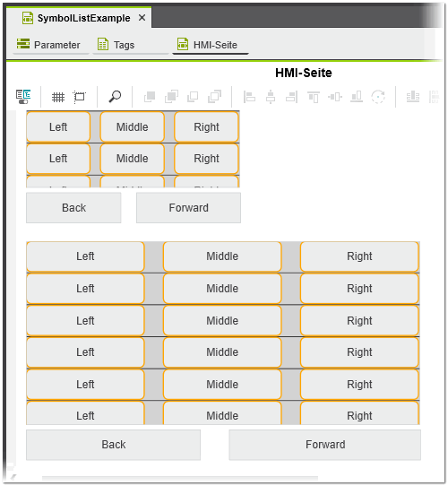Toggle the grid display icon

point(58,97)
